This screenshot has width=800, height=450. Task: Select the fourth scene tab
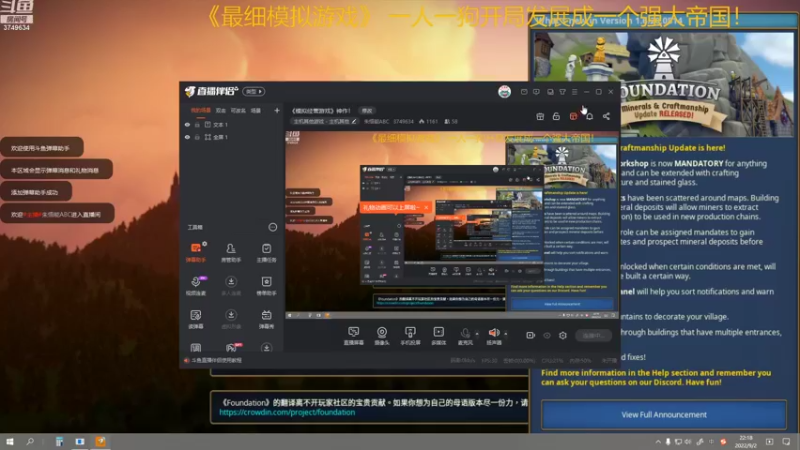click(x=256, y=110)
